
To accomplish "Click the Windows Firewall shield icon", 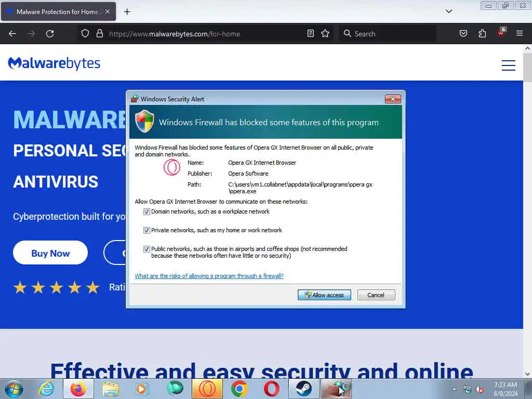I will (x=144, y=121).
